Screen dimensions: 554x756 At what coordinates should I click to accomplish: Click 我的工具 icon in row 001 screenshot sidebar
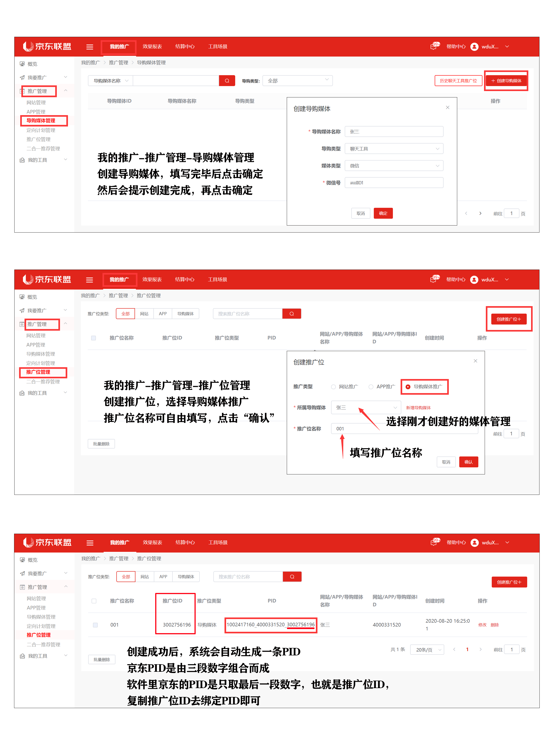coord(22,656)
